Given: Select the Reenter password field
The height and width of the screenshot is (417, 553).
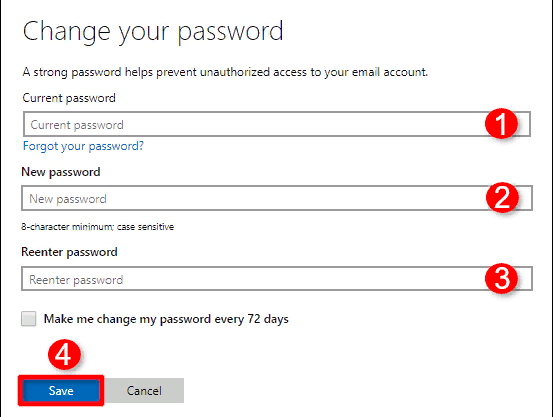Looking at the screenshot, I should click(x=277, y=279).
